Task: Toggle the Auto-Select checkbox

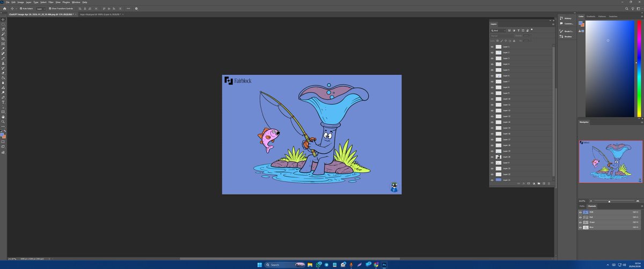Action: click(x=20, y=9)
